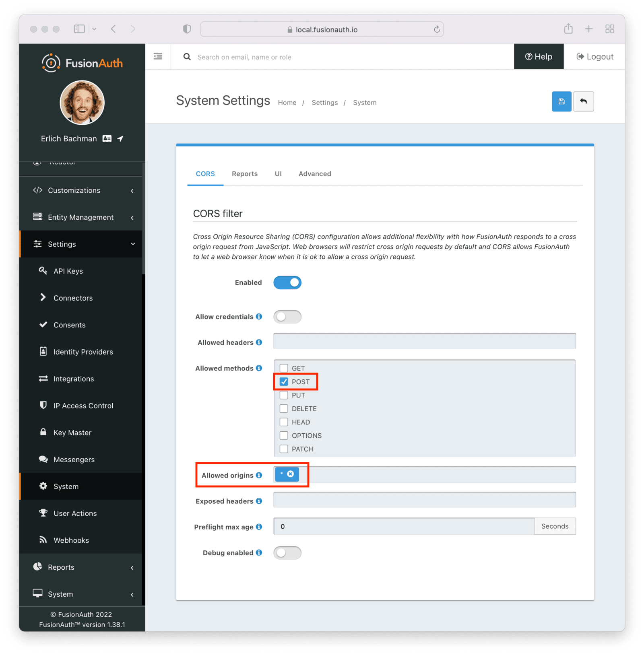This screenshot has height=655, width=644.
Task: Click the Safari reload page icon
Action: coord(437,29)
